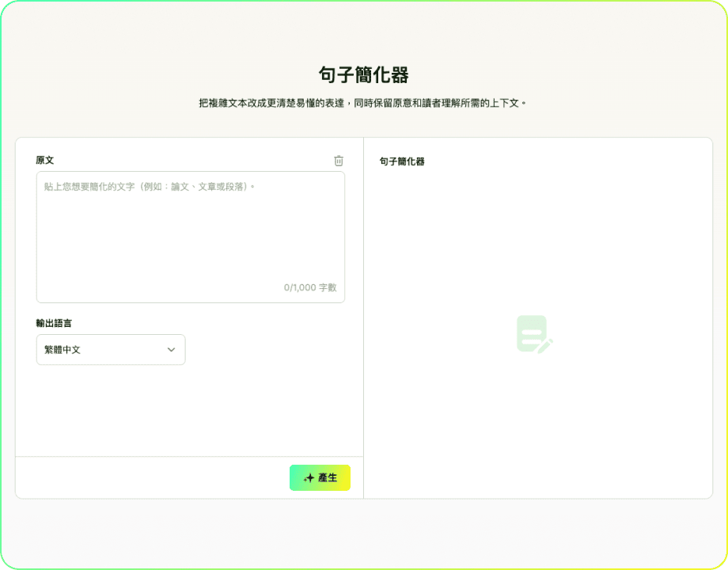Click the trash icon to clear the original text
This screenshot has width=728, height=570.
click(x=339, y=161)
